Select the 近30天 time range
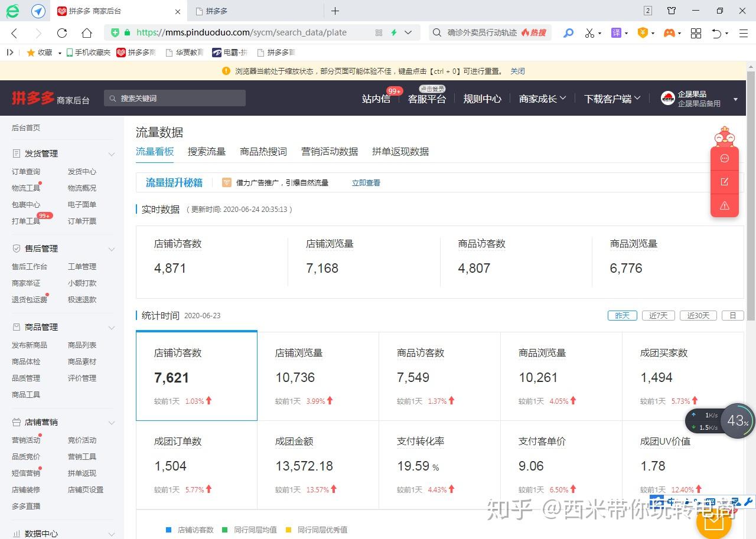 point(698,315)
